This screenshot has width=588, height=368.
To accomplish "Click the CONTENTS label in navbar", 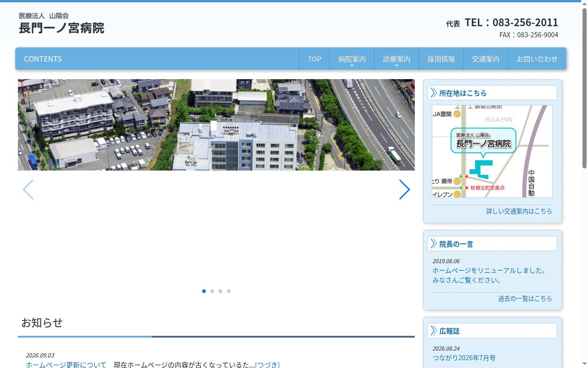I will [43, 59].
